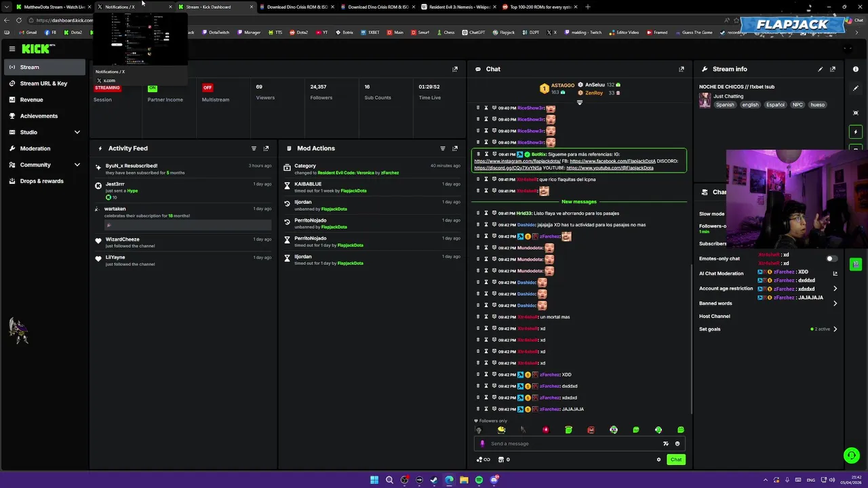
Task: Click the New messages divider
Action: (x=579, y=202)
